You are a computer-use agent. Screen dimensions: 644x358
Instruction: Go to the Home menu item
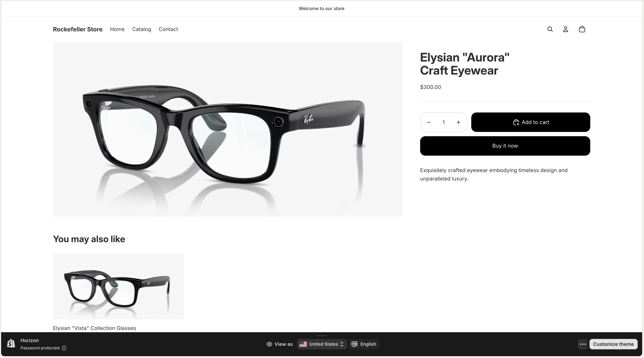pyautogui.click(x=117, y=29)
